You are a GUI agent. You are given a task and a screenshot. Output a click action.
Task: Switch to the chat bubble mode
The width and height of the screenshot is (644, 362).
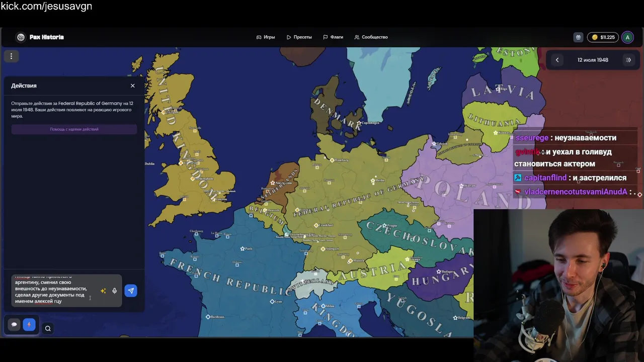(x=14, y=325)
